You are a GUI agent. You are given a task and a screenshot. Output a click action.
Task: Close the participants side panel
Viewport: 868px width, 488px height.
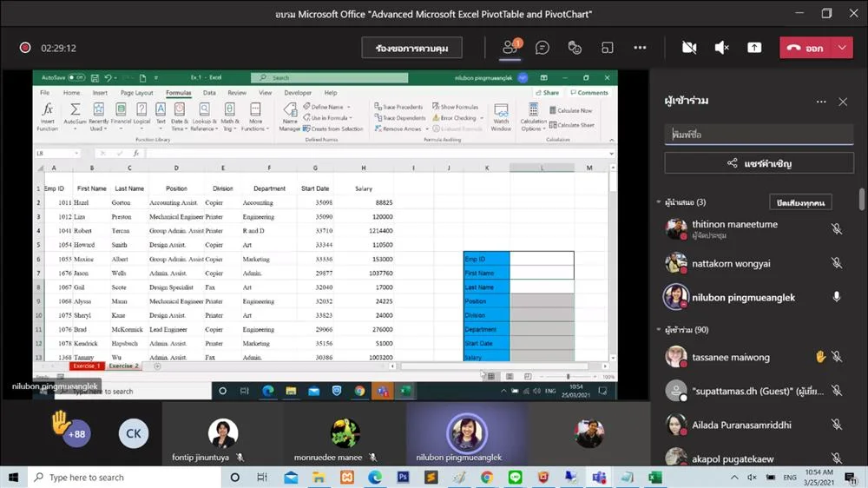(843, 102)
